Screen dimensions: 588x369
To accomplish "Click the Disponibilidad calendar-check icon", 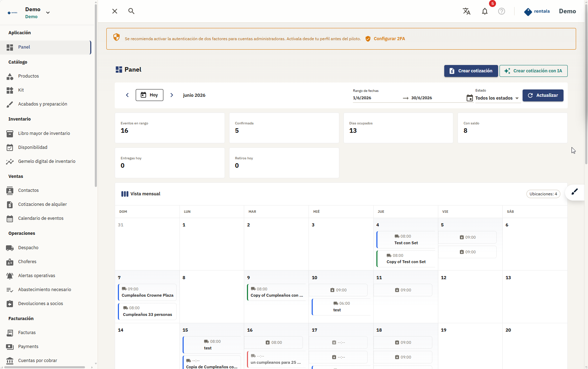I will coord(10,147).
